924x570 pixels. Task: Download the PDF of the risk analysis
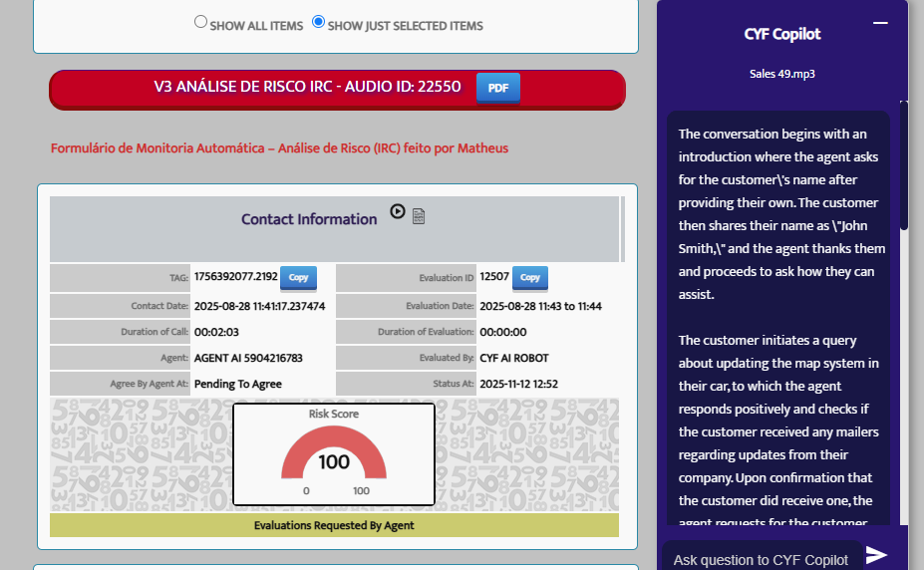coord(497,88)
